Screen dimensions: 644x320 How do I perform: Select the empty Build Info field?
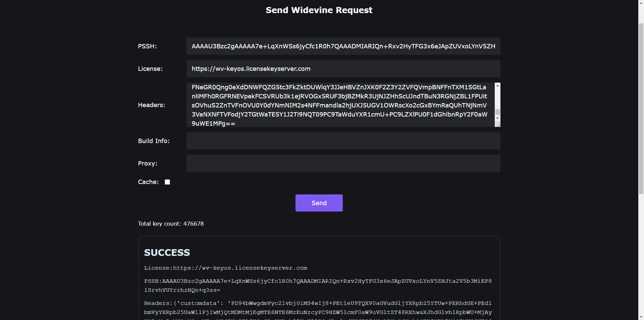tap(343, 141)
